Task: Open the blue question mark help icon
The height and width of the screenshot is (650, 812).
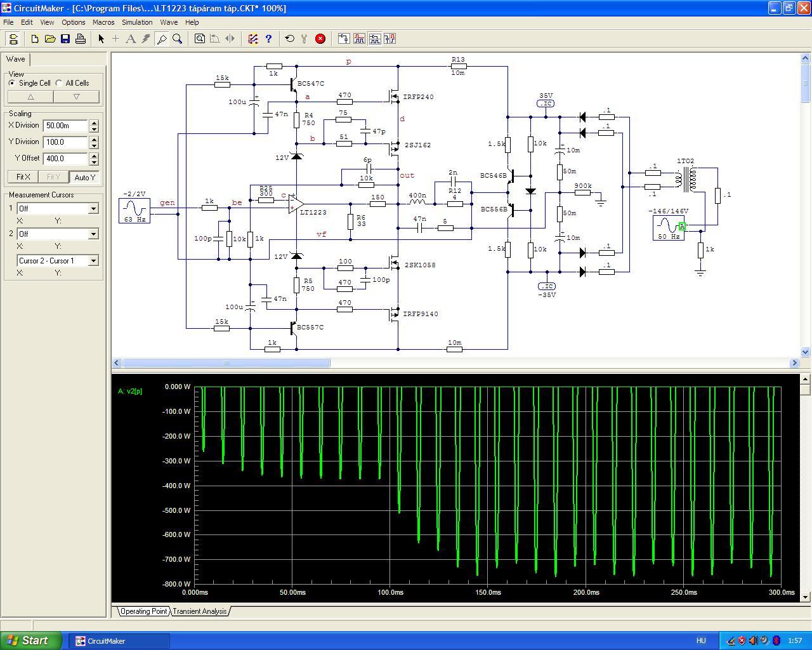Action: (268, 39)
